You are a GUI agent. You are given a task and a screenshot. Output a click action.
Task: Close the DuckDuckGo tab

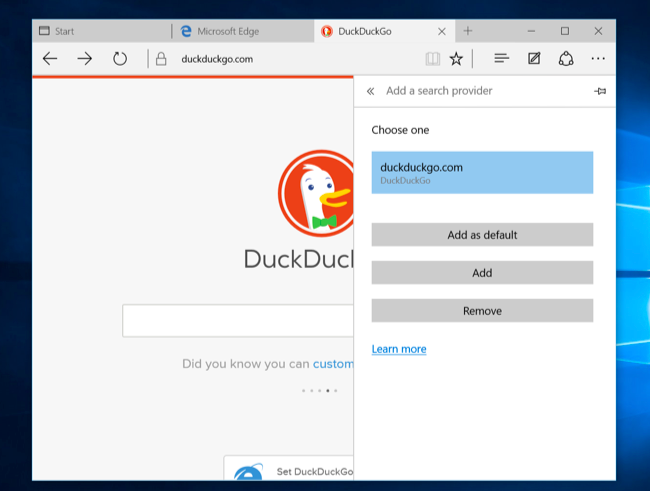(442, 32)
